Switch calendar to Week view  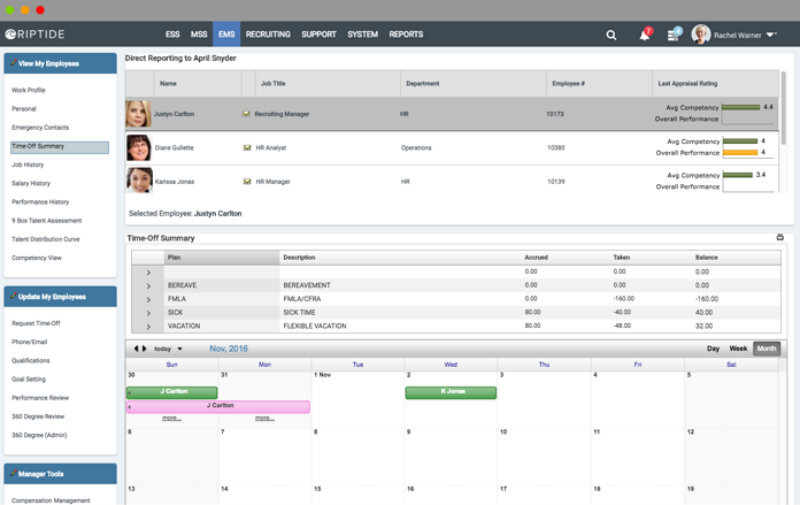(x=738, y=349)
